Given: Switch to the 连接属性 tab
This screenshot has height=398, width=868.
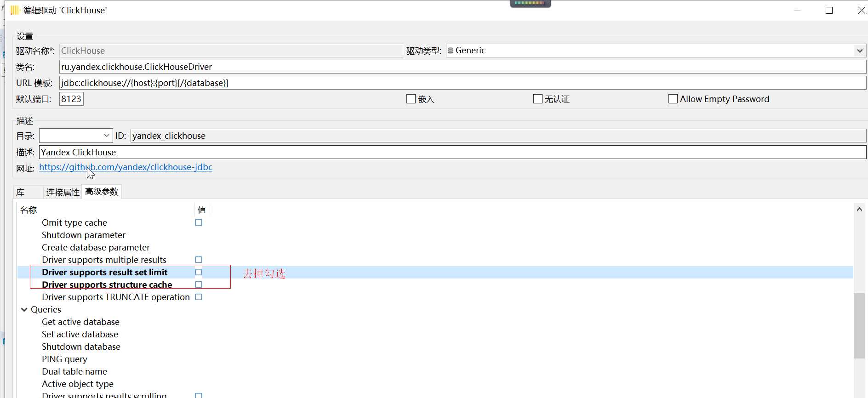Looking at the screenshot, I should click(x=63, y=192).
